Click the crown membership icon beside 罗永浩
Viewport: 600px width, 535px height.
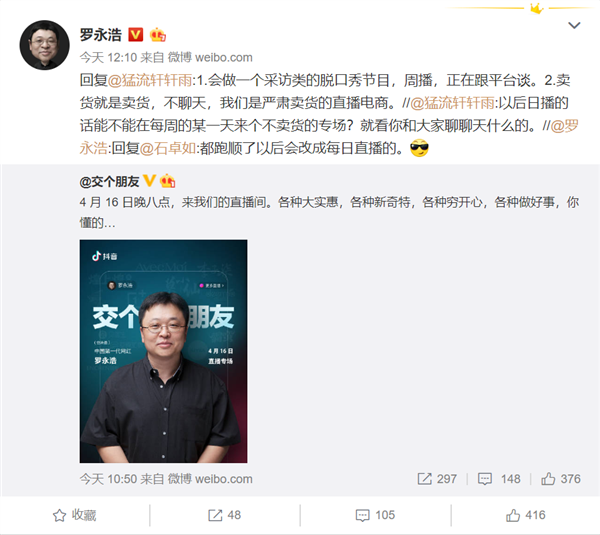click(158, 35)
